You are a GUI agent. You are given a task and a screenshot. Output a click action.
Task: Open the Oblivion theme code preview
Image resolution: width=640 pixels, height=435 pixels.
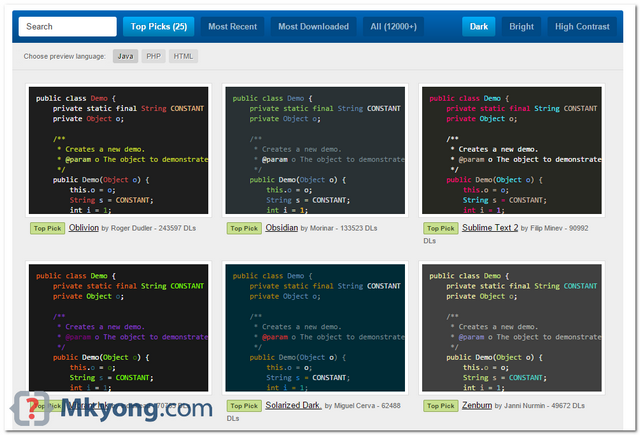[x=118, y=150]
